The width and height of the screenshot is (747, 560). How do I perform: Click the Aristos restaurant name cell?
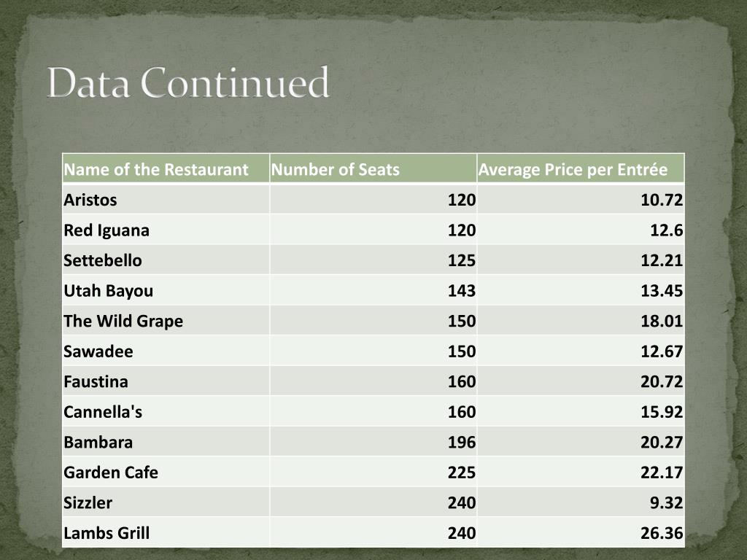(x=166, y=199)
